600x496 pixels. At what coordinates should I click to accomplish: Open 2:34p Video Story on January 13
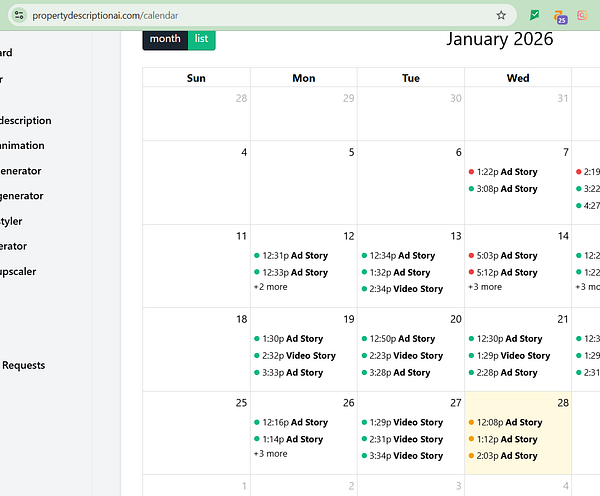pos(402,289)
